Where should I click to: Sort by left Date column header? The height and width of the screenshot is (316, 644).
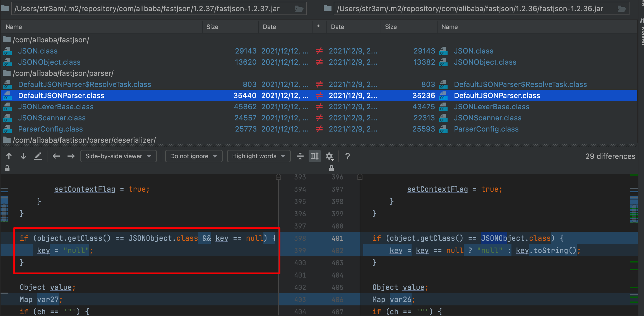286,27
